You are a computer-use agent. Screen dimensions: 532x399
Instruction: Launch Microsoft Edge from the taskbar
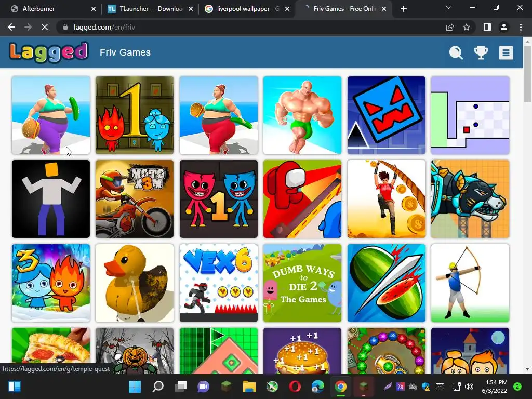[x=317, y=387]
